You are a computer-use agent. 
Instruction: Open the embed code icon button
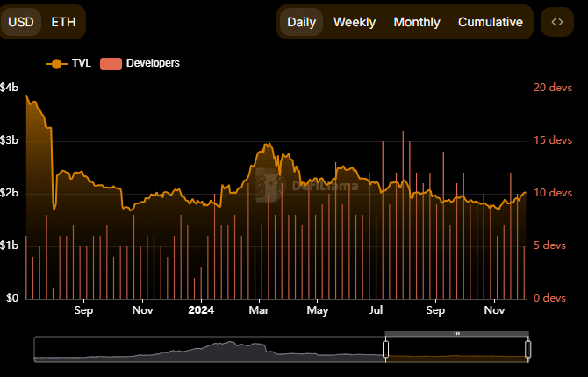(556, 22)
